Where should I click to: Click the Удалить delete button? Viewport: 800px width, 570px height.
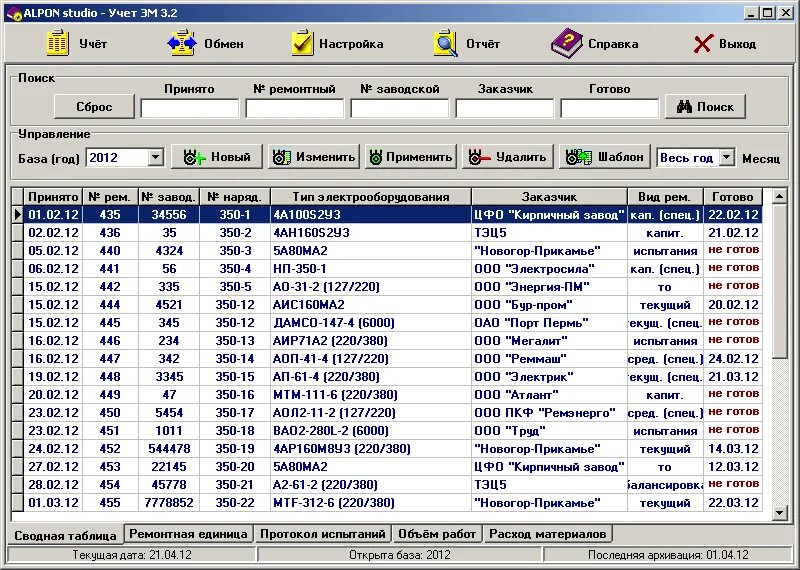[508, 157]
